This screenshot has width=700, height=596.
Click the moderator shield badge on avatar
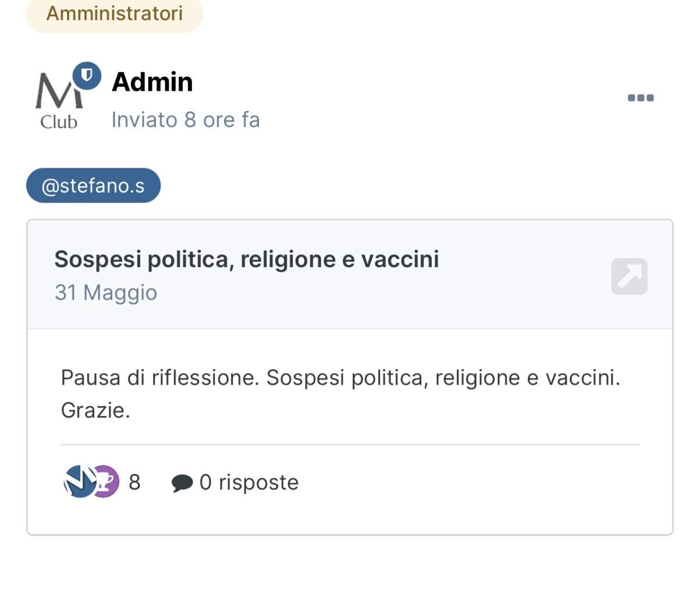[87, 76]
